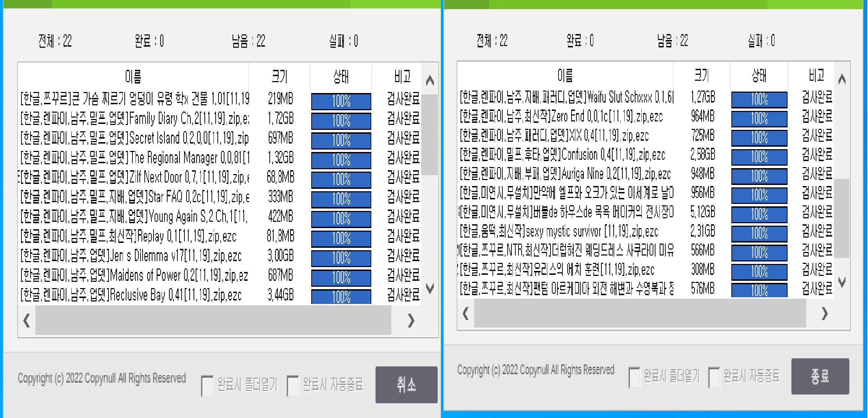Viewport: 868px width, 418px height.
Task: Click scroll right arrow in right list
Action: coord(825,313)
